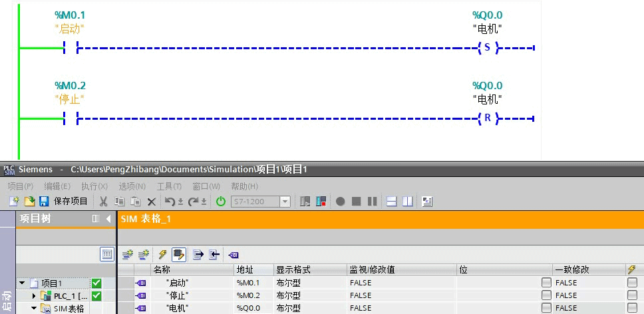Check the bit checkbox in the "停止" row
Image resolution: width=644 pixels, height=314 pixels.
tap(546, 295)
